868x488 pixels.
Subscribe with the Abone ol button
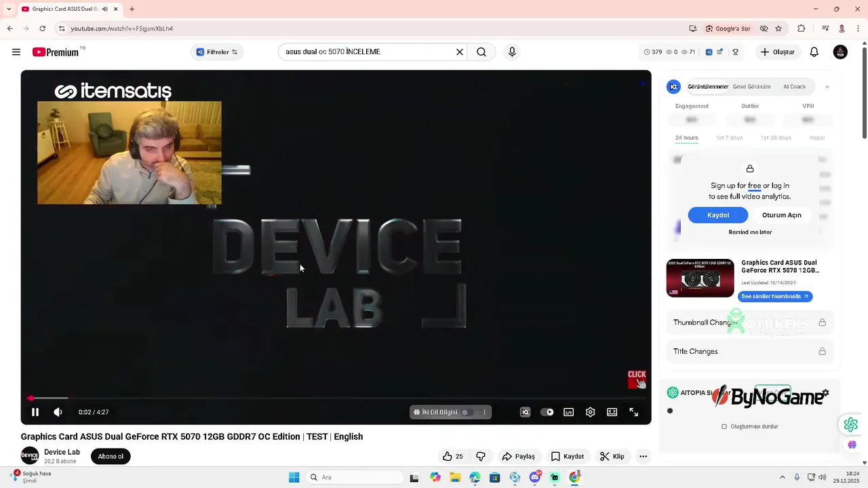click(x=111, y=456)
